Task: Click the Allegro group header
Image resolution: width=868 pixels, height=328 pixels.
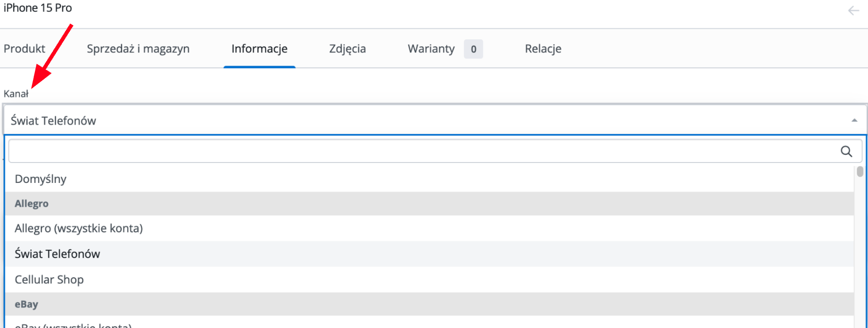Action: tap(429, 204)
